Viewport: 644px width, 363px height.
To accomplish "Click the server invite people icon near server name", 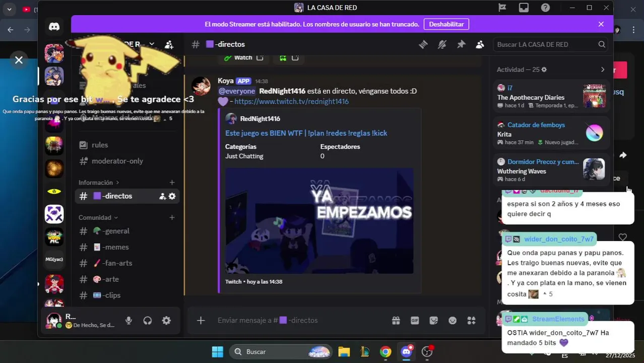I will coord(169,44).
